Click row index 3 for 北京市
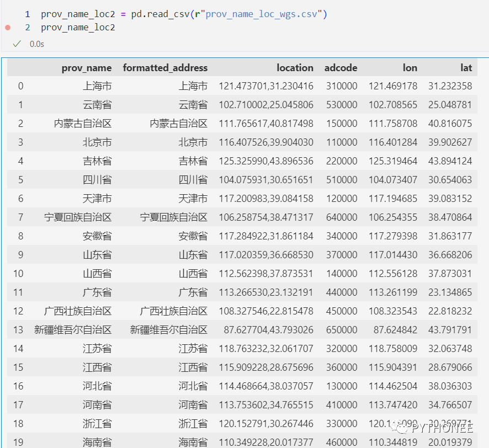489x448 pixels. 20,142
